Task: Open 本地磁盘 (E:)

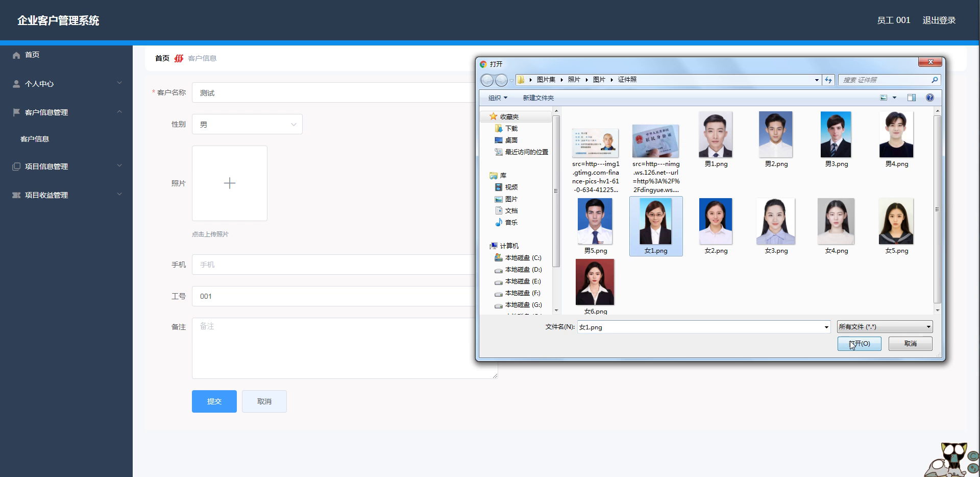Action: (523, 281)
